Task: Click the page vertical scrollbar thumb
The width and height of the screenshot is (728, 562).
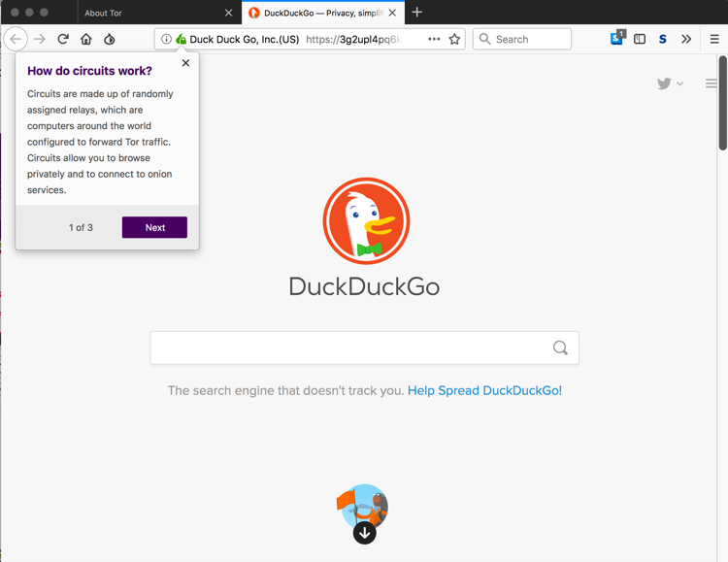Action: pos(723,103)
